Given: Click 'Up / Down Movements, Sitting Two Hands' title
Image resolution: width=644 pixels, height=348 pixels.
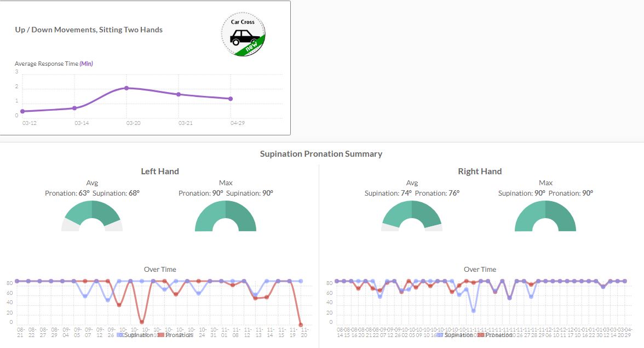Looking at the screenshot, I should click(x=89, y=30).
